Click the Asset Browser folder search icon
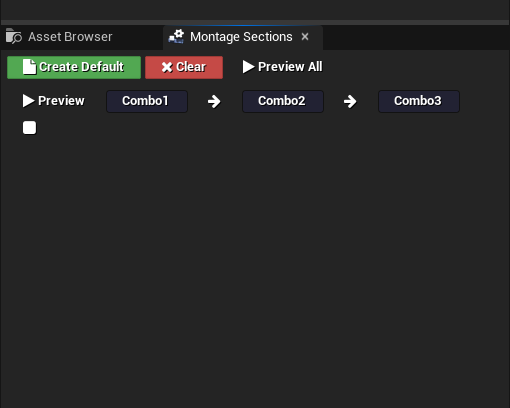510x408 pixels. 14,36
